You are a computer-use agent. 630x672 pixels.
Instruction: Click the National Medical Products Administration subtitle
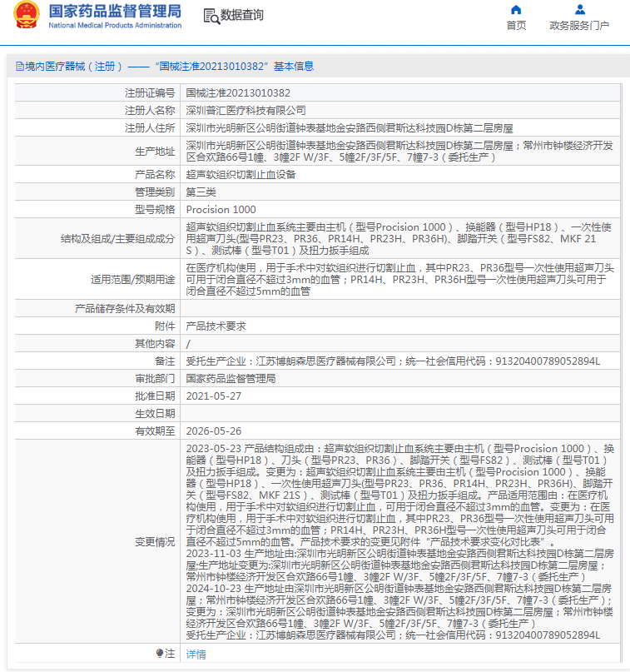click(x=115, y=25)
